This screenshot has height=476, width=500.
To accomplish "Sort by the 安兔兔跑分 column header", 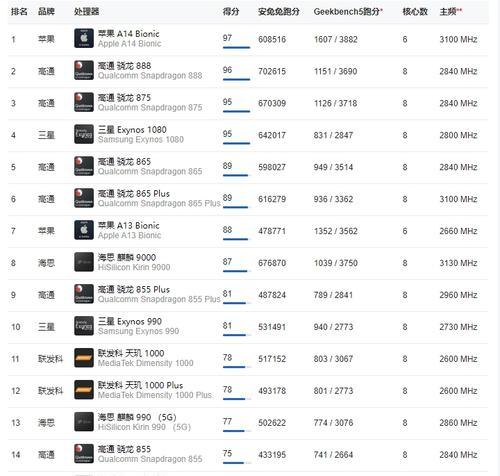I will (279, 12).
